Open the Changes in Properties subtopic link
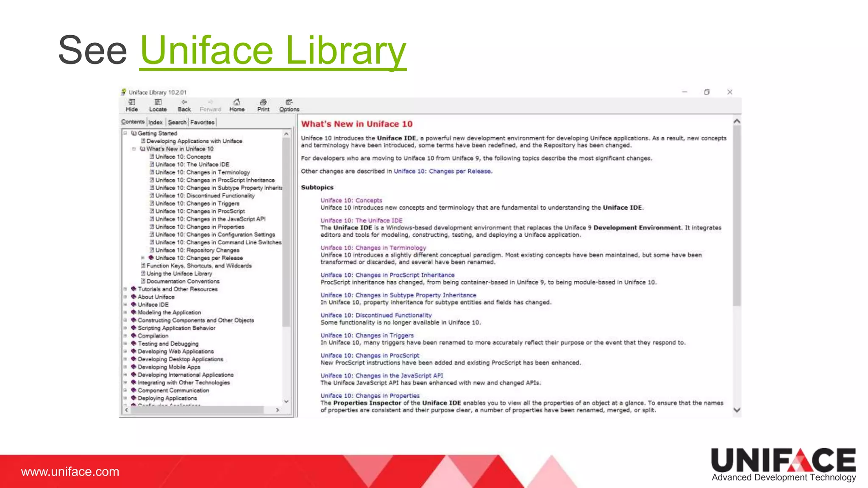Screen dimensions: 868x488 coord(370,396)
